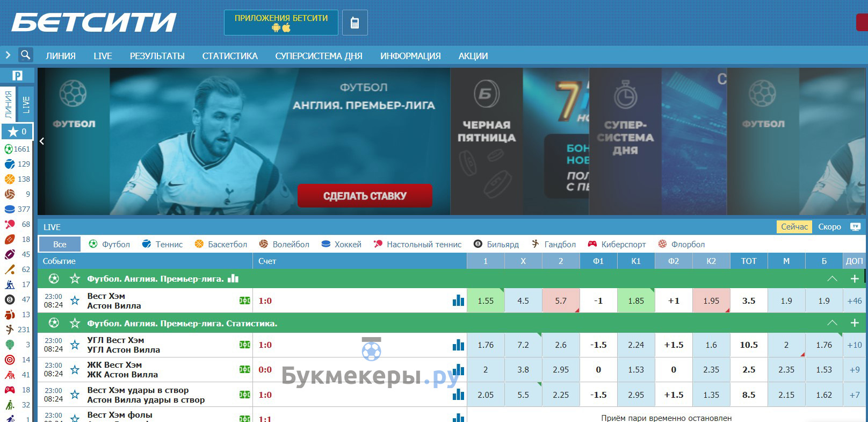This screenshot has height=422, width=868.
Task: Click the banner's previous slide arrow
Action: click(x=41, y=141)
